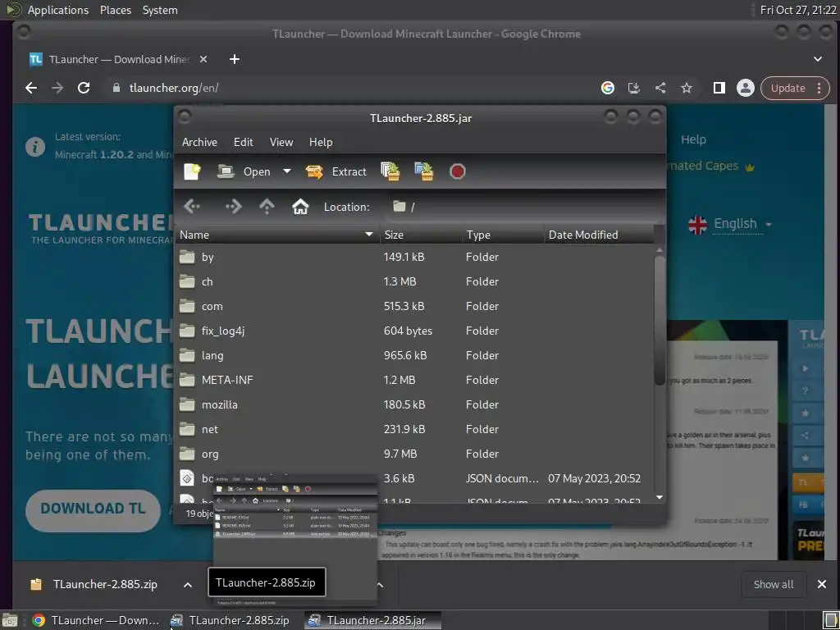Open the Help link on TLauncher site

pos(693,139)
